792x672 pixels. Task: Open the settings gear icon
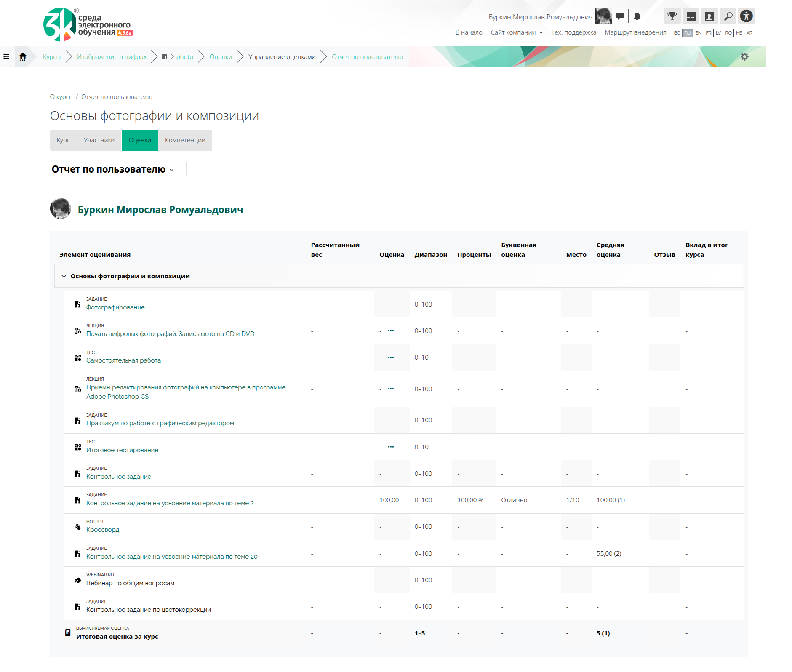744,57
